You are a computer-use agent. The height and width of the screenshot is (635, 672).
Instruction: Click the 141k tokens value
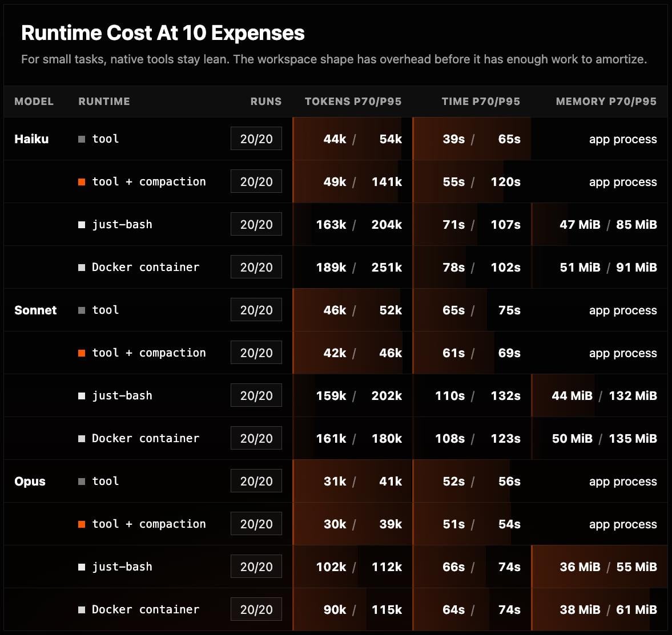pos(387,181)
